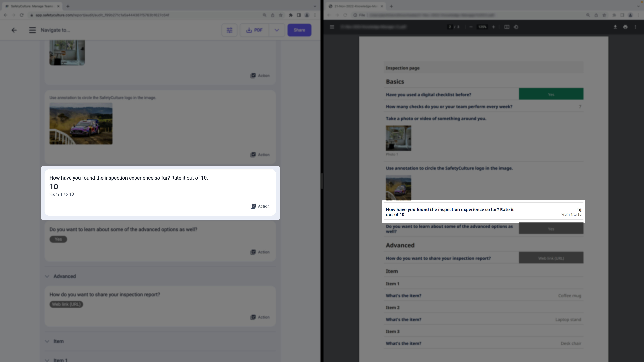Switch to the SafetyCulture browser tab
The image size is (644, 362).
(31, 6)
